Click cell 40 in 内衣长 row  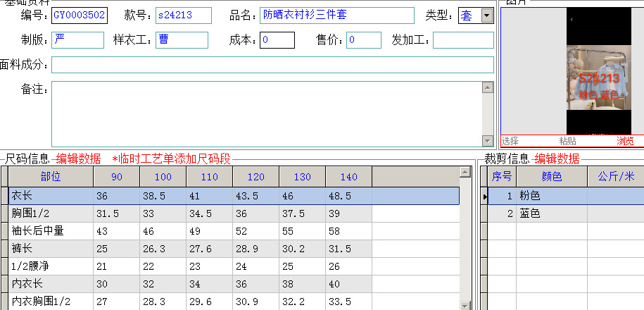tap(348, 284)
